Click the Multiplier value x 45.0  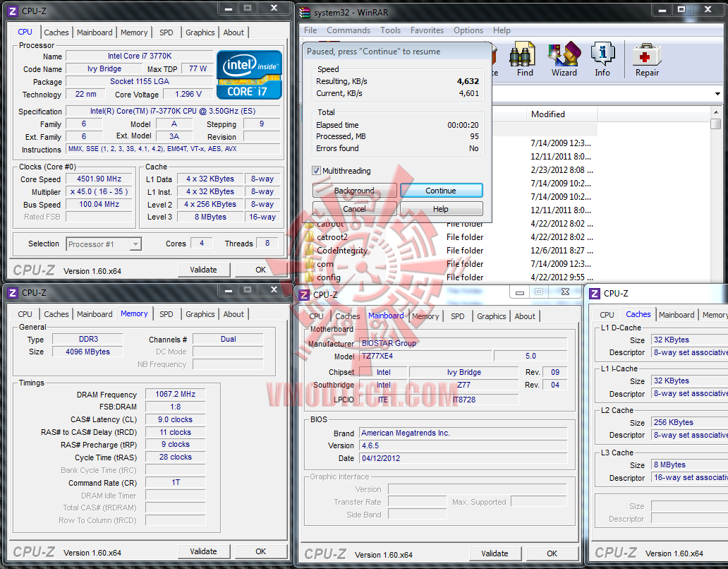tap(99, 191)
